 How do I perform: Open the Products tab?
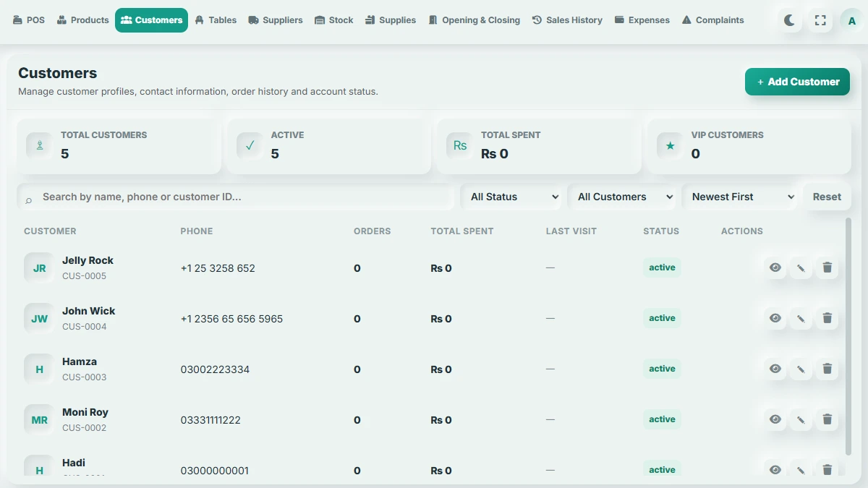(x=83, y=20)
